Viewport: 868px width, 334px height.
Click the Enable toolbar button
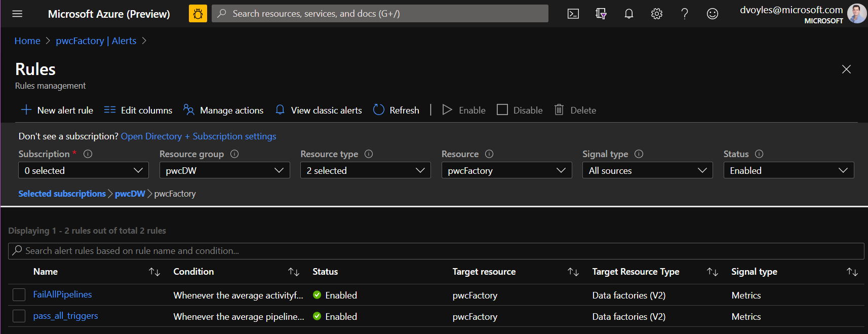click(x=464, y=110)
